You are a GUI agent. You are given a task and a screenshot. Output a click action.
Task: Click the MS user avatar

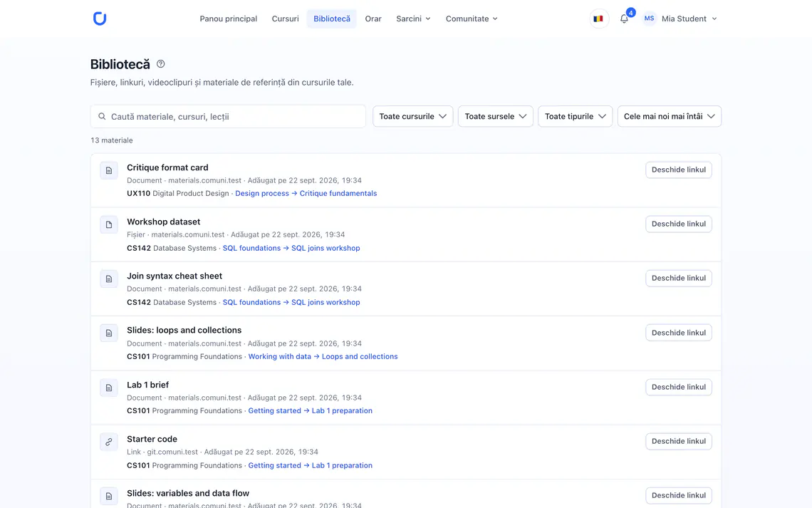(x=649, y=19)
